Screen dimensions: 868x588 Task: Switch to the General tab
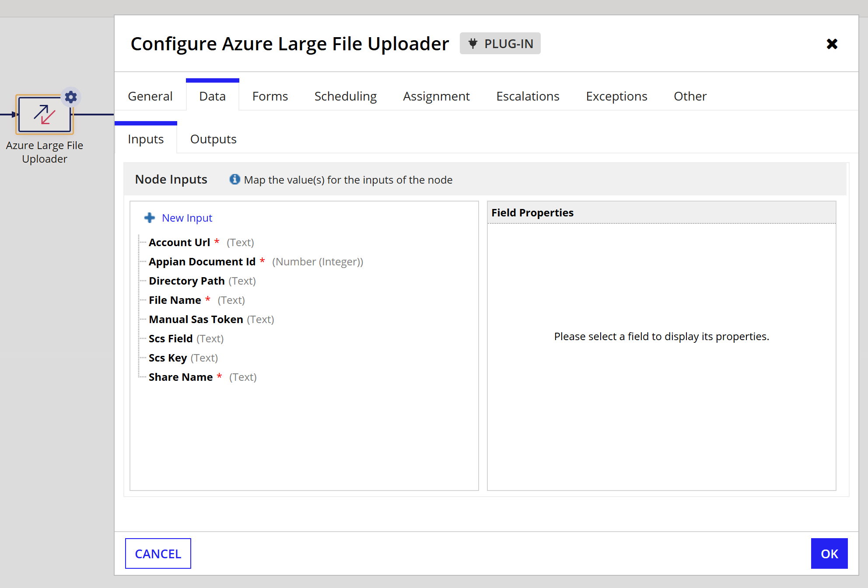click(150, 96)
